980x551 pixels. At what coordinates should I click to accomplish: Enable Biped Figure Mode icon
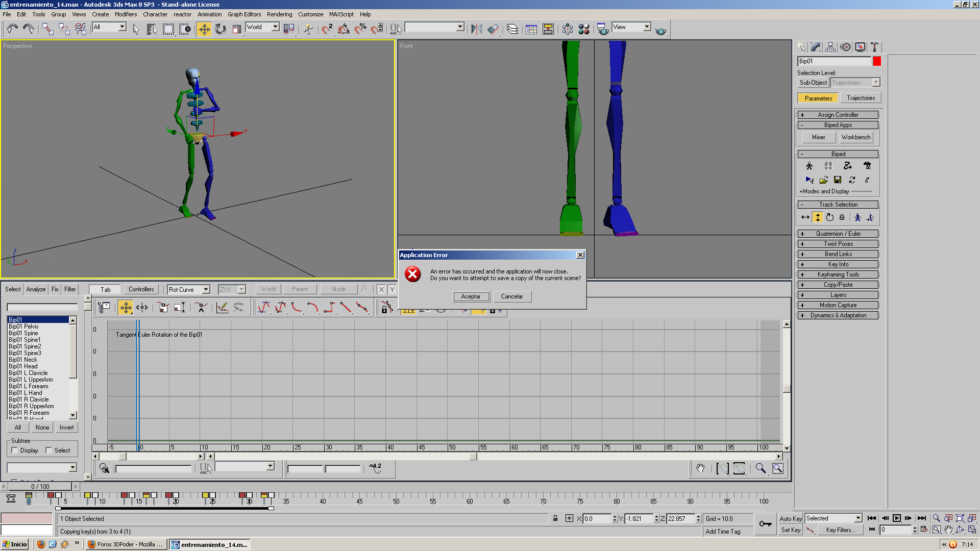pos(809,166)
